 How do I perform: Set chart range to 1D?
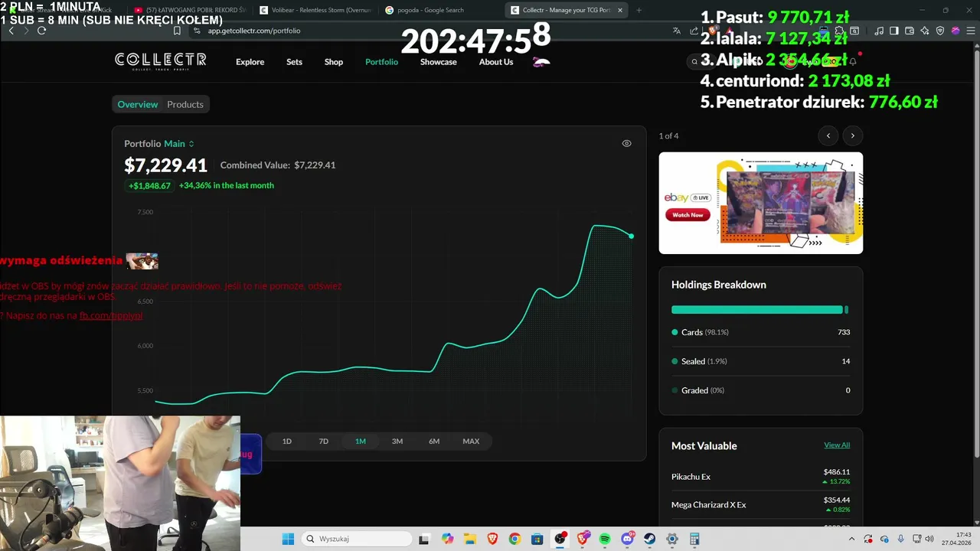click(x=287, y=441)
